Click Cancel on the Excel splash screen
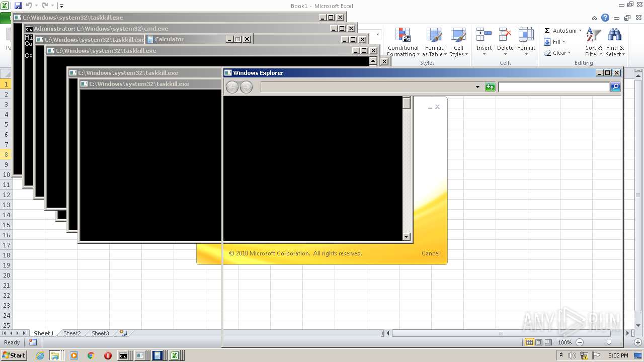The height and width of the screenshot is (362, 644). [x=431, y=253]
